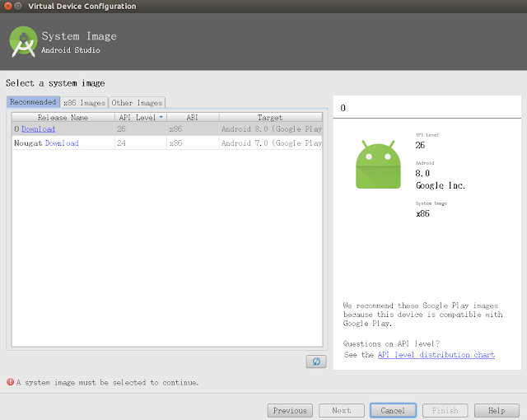
Task: Click the ABI column header
Action: coord(193,117)
